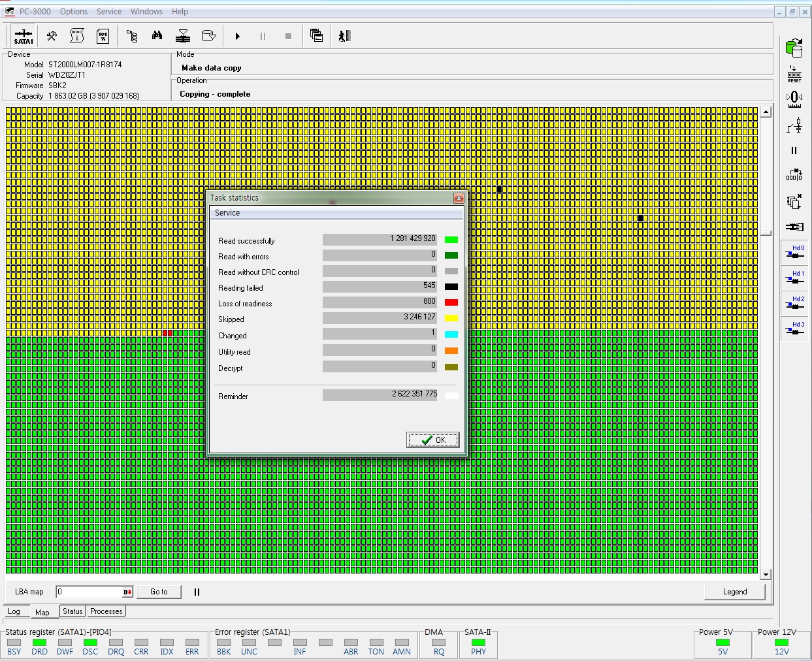This screenshot has height=661, width=812.
Task: Switch to the Log tab
Action: tap(14, 612)
